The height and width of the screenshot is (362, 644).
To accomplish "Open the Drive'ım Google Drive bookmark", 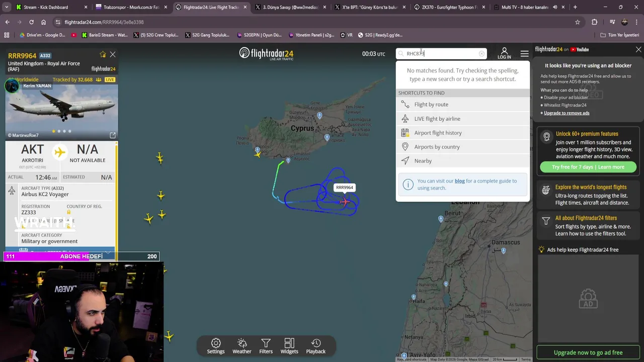I will coord(42,35).
